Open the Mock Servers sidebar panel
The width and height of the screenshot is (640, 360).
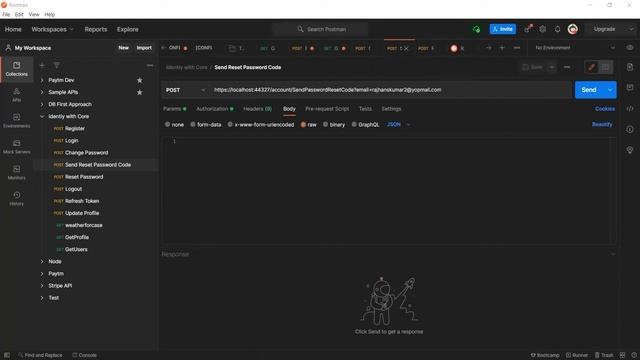click(x=16, y=147)
